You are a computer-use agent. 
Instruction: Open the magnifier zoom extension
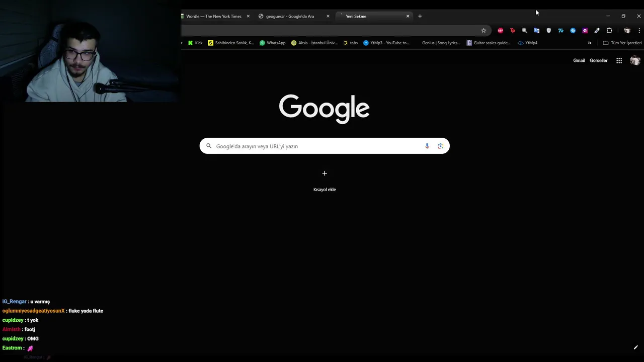(524, 31)
